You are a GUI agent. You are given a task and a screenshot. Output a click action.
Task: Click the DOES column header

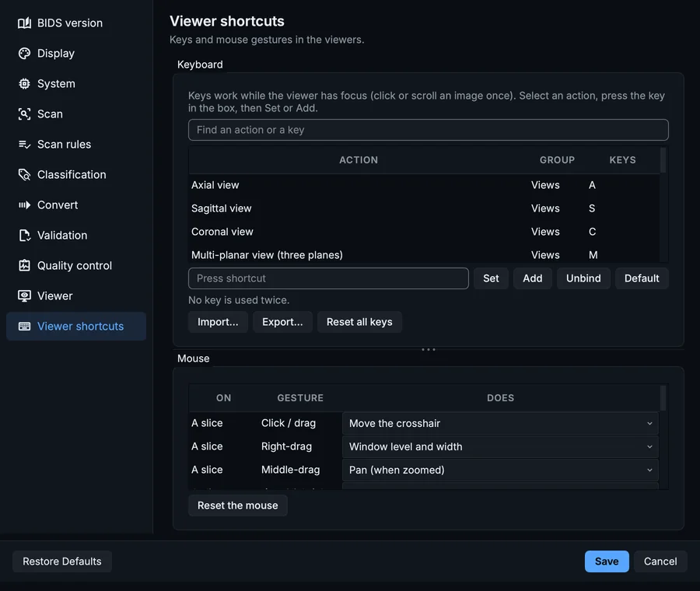500,397
